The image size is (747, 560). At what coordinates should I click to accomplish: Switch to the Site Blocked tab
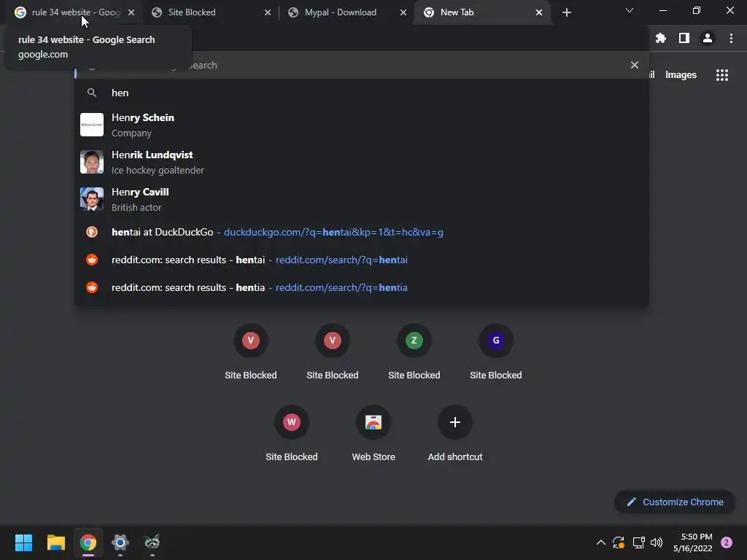tap(209, 12)
